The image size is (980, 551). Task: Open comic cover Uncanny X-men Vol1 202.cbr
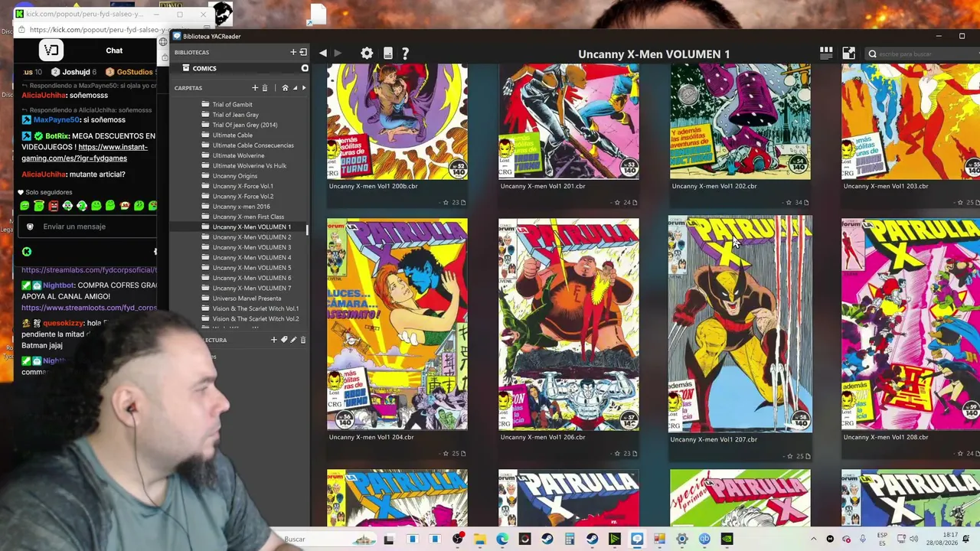(740, 122)
